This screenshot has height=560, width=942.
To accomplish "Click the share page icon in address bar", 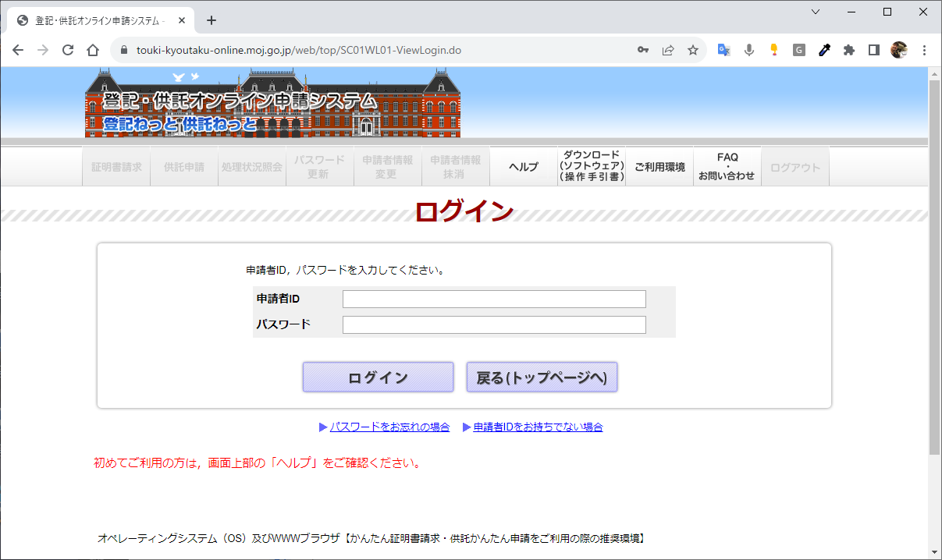I will pos(668,50).
